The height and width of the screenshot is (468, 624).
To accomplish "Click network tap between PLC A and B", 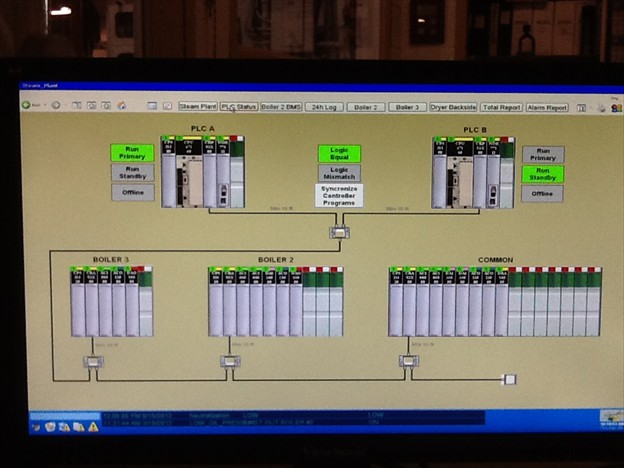I will (339, 232).
